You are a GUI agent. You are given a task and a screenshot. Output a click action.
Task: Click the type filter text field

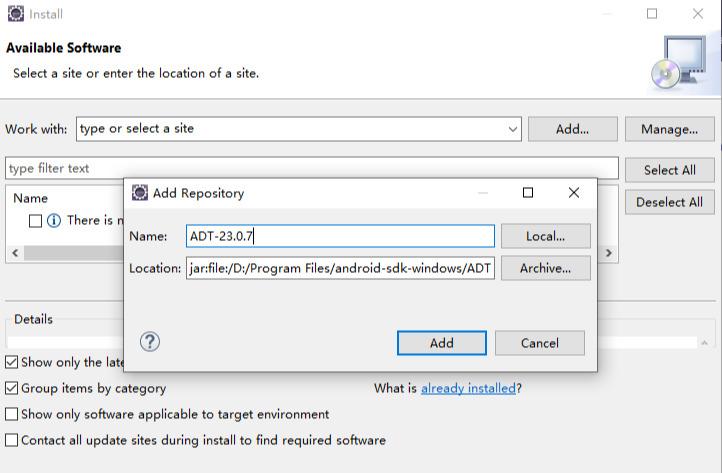pos(312,168)
